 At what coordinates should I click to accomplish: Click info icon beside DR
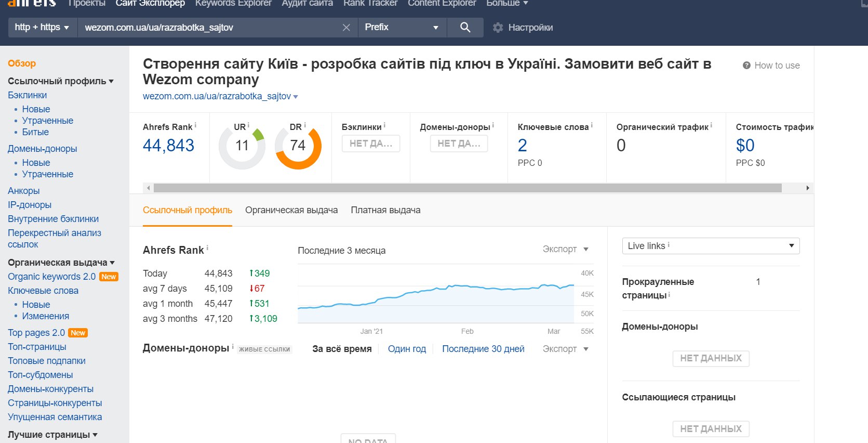tap(304, 125)
